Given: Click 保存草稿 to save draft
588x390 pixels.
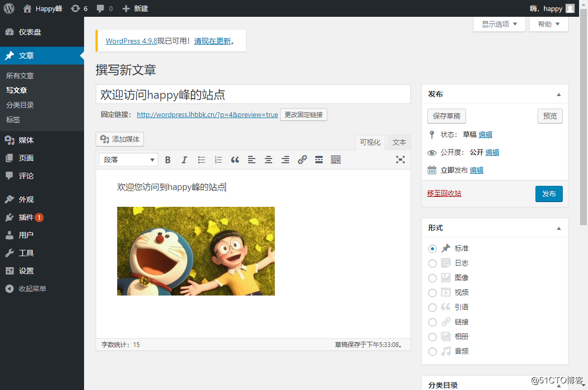Looking at the screenshot, I should pyautogui.click(x=447, y=116).
